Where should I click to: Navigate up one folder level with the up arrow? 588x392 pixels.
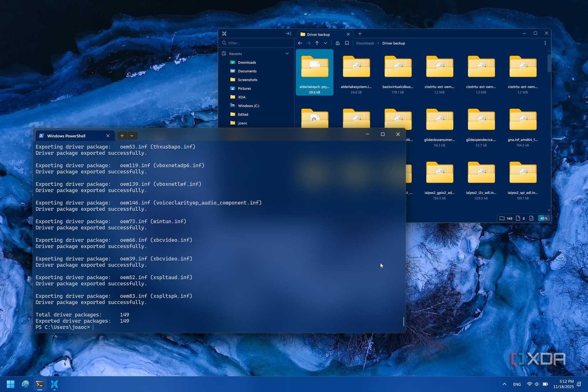[x=317, y=43]
